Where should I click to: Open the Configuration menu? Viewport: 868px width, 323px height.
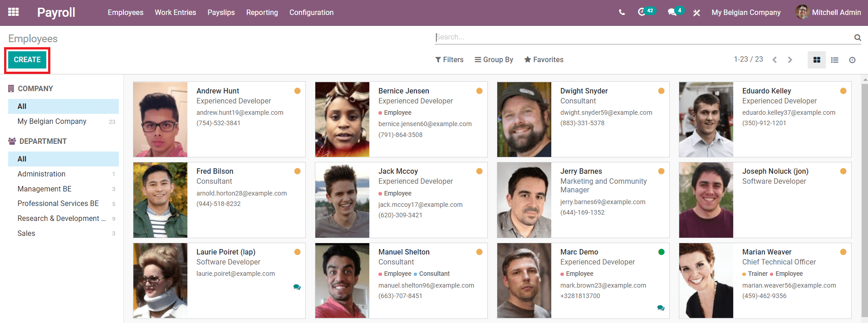pos(311,12)
